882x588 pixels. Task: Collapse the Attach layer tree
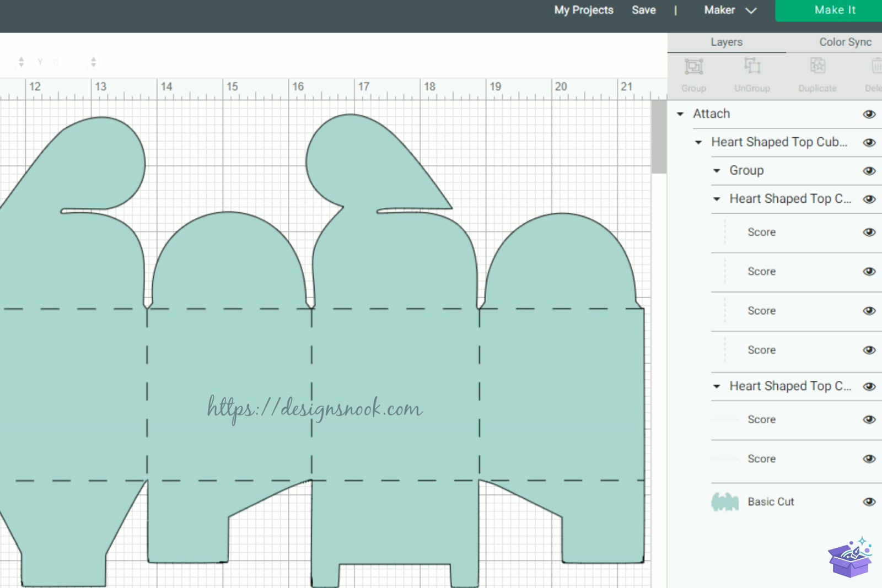(680, 114)
